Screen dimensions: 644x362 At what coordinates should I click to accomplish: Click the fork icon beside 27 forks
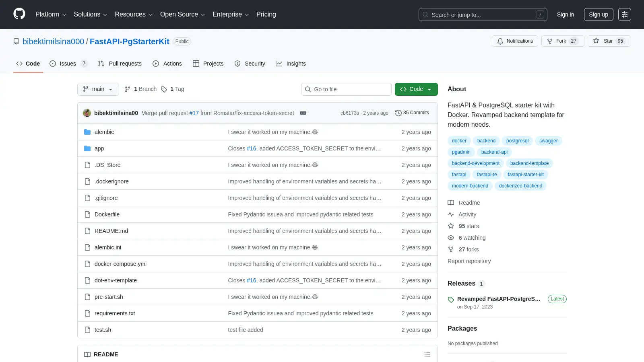[x=451, y=249]
